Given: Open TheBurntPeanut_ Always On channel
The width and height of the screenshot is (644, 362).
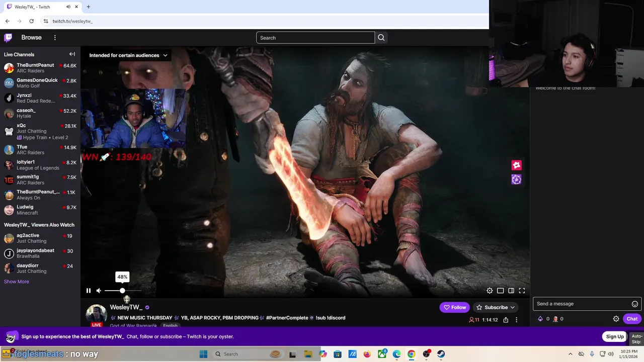Looking at the screenshot, I should click(x=40, y=195).
